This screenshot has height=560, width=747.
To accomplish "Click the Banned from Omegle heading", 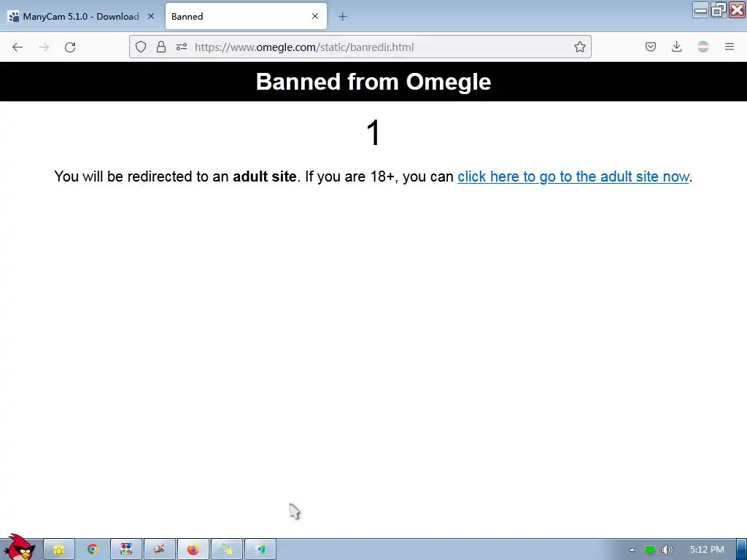I will click(x=373, y=82).
